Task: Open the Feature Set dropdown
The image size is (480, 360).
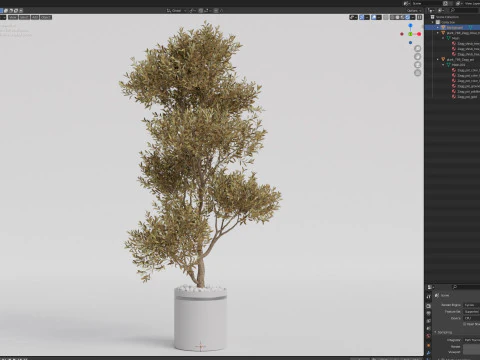Action: (x=471, y=312)
